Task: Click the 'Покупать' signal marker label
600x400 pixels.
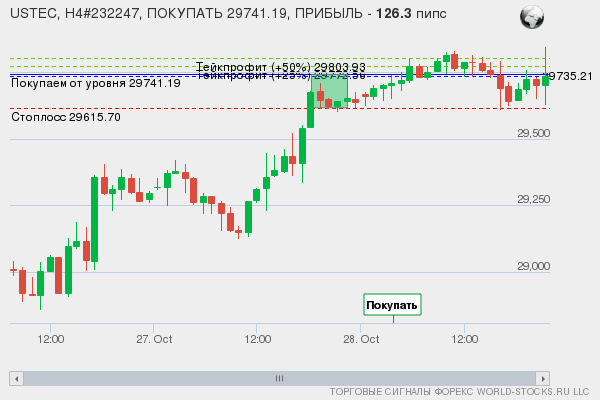Action: click(392, 305)
